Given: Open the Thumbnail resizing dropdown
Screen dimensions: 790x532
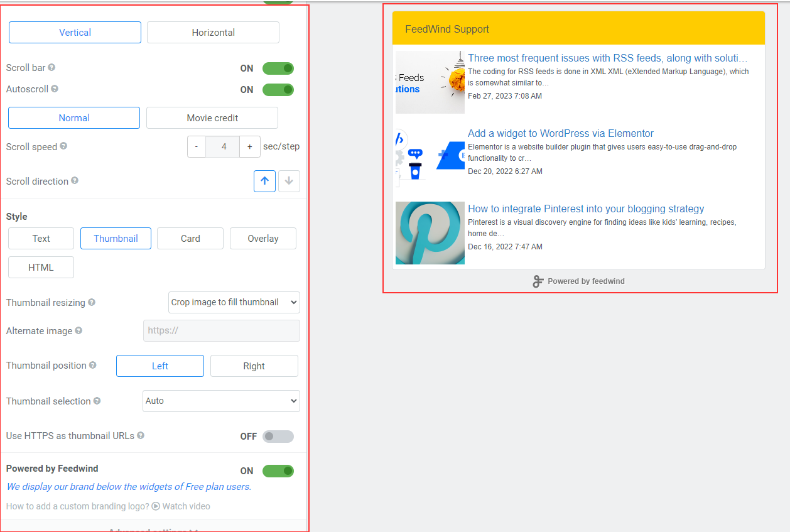Looking at the screenshot, I should coord(234,302).
